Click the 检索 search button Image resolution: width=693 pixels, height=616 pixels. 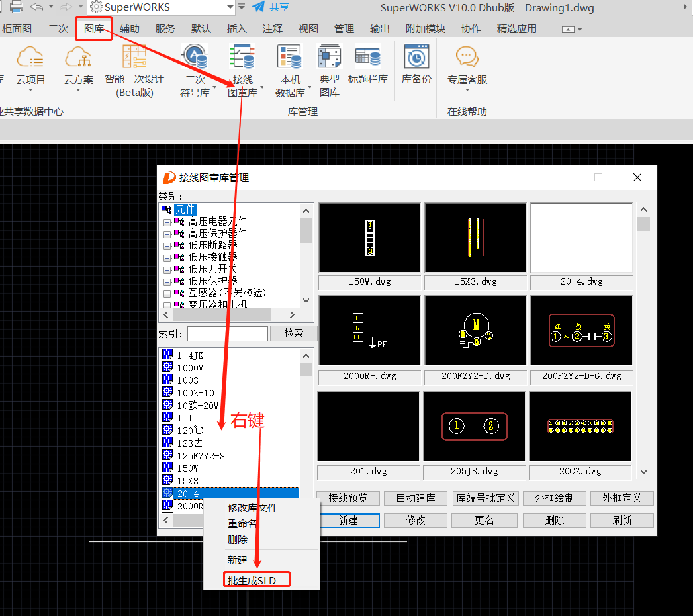(294, 333)
